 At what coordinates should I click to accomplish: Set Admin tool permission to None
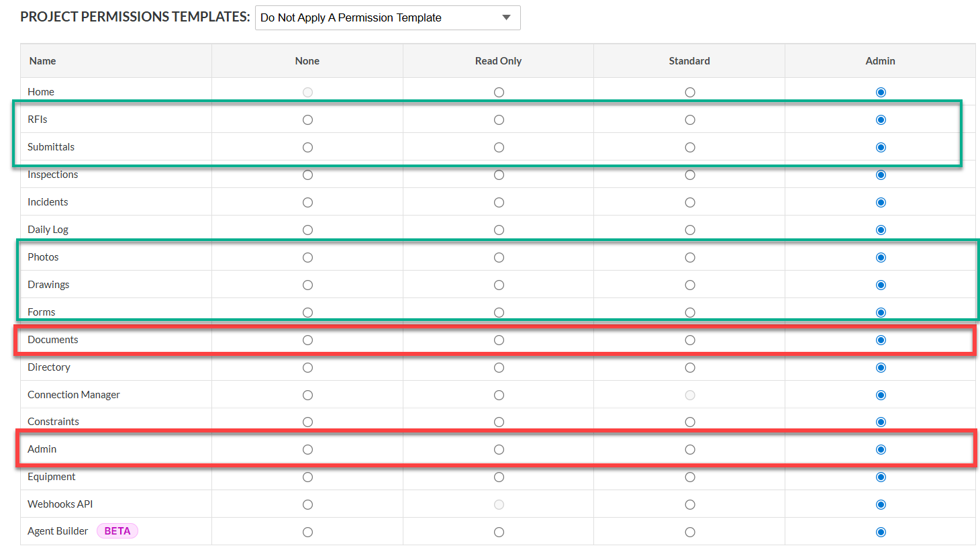pos(307,450)
